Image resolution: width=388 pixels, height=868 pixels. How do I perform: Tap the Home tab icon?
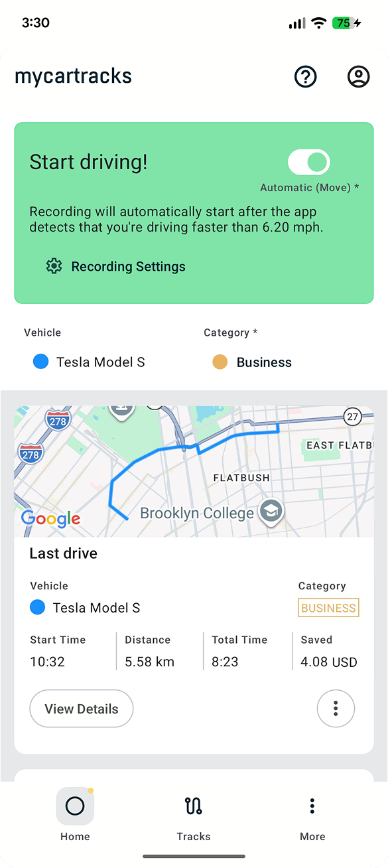click(75, 806)
